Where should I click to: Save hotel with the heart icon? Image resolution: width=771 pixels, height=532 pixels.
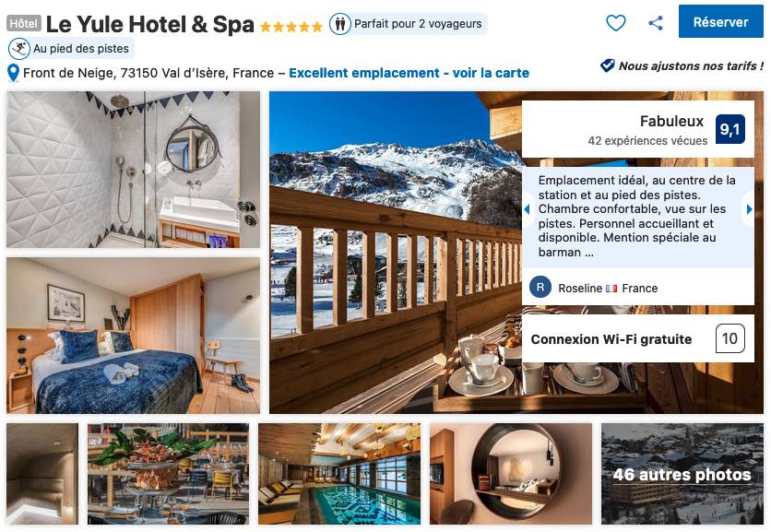pyautogui.click(x=616, y=23)
